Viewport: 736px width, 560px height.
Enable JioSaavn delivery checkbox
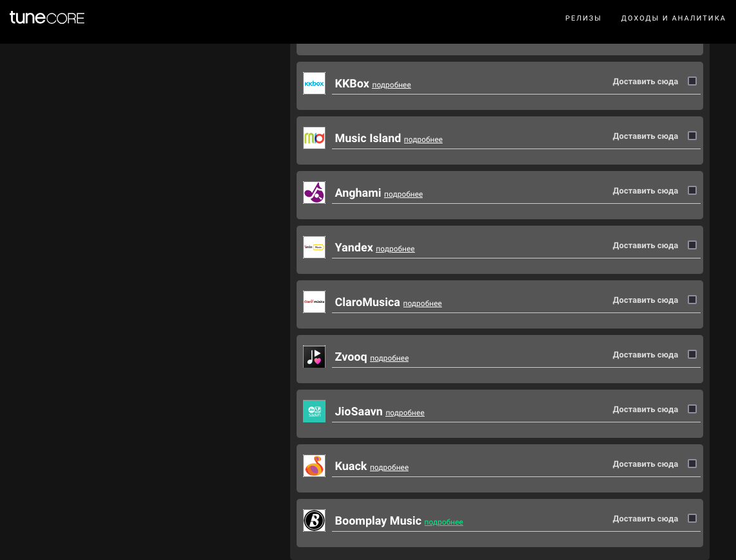point(692,409)
